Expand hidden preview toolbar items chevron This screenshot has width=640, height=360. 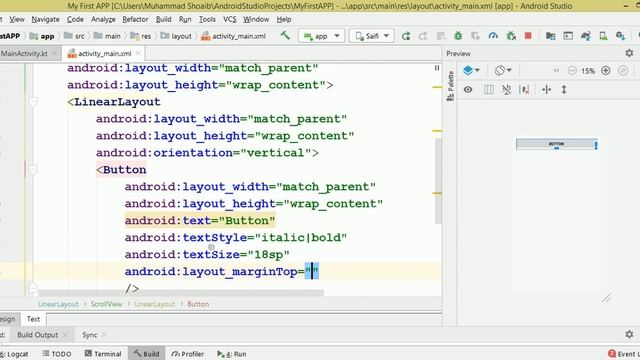[556, 71]
